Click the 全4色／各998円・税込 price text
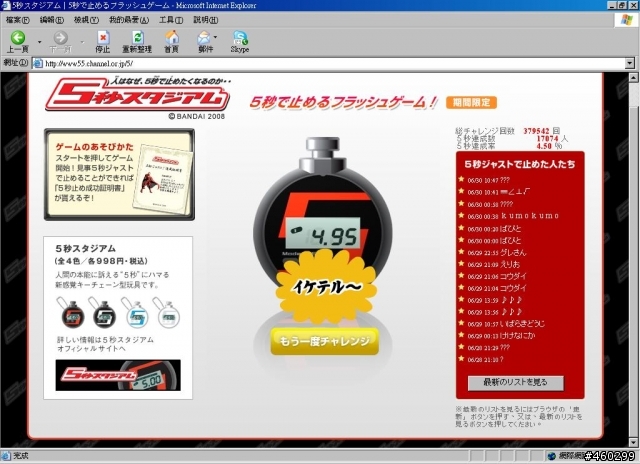The image size is (640, 464). [x=101, y=261]
